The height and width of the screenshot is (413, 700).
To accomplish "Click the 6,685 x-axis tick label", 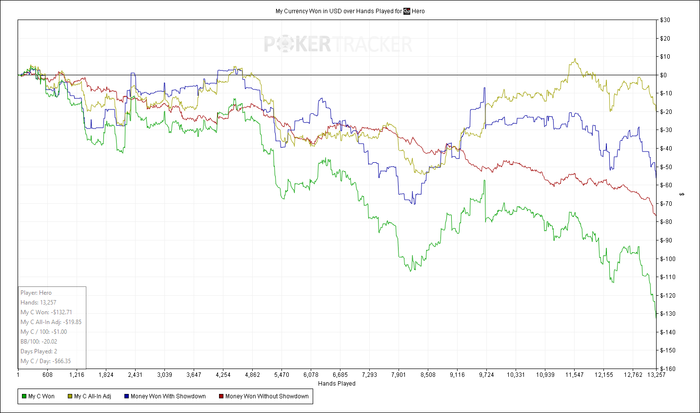I will tap(340, 375).
